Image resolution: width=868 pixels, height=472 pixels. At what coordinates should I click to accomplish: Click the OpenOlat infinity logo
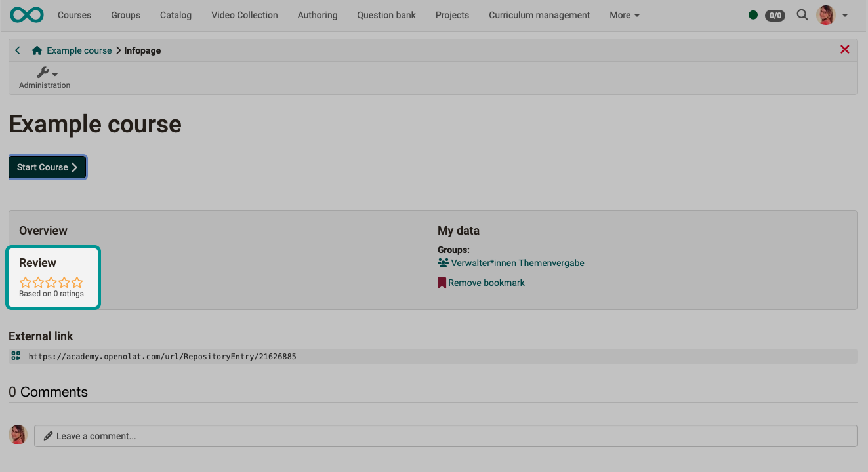point(26,14)
